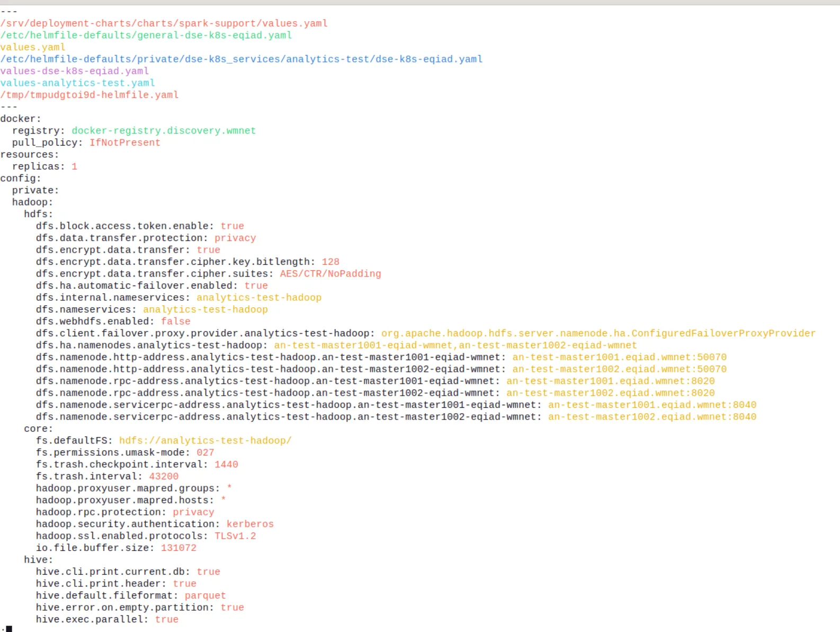Click the docker: key
This screenshot has height=632, width=840.
(x=21, y=119)
